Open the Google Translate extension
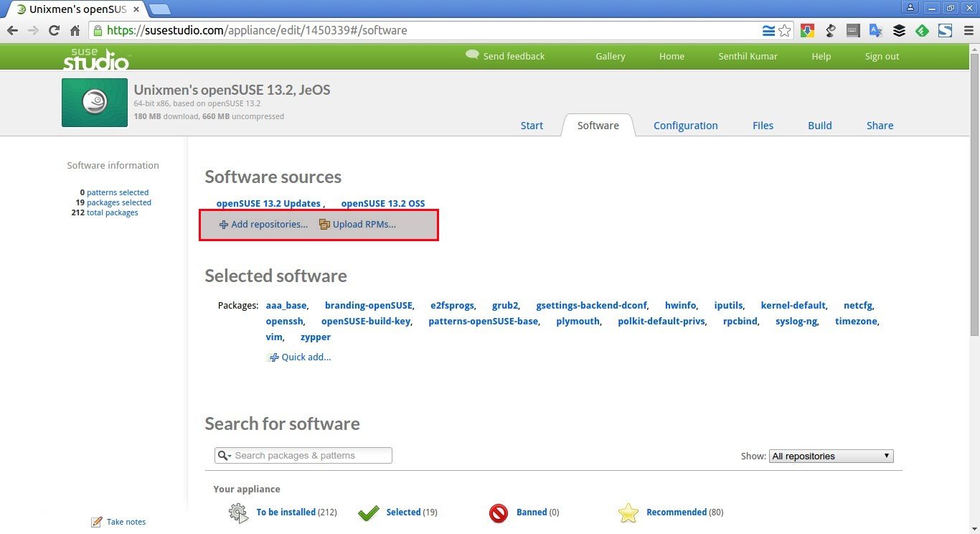The width and height of the screenshot is (980, 534). click(876, 31)
